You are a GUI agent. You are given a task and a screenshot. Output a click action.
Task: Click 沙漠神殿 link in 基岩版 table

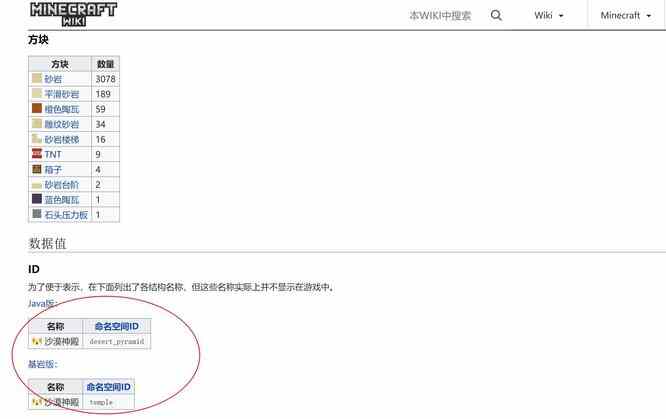61,402
